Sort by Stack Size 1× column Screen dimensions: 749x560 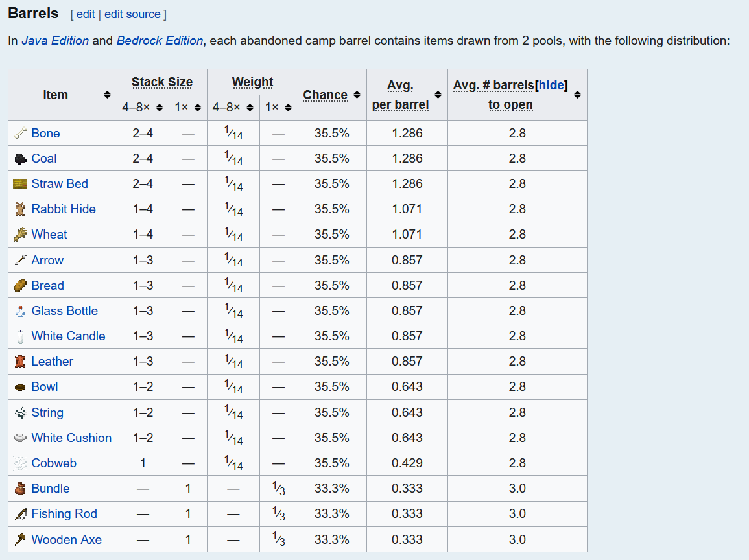coord(198,108)
